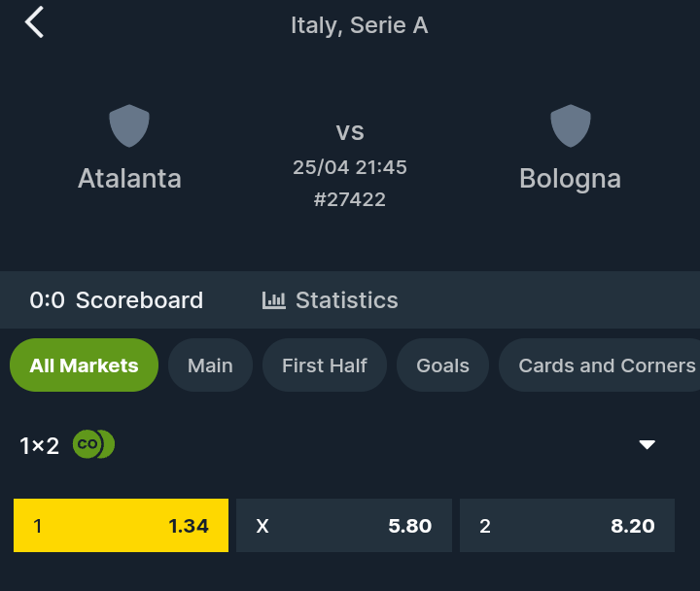Select the draw X odds 5.80
This screenshot has width=700, height=591.
click(344, 525)
